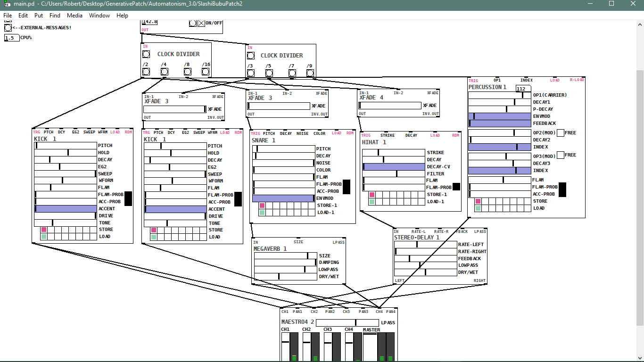Trigger the IN bang of the /2 clock divider
This screenshot has height=362, width=644.
(x=146, y=54)
